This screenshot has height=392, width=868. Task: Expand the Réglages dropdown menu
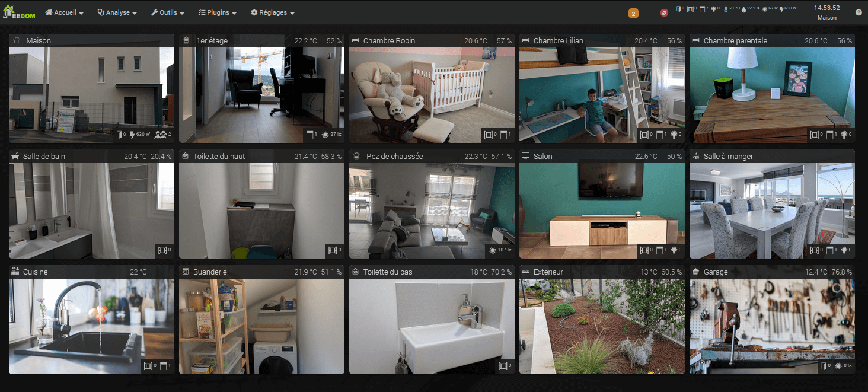pos(273,12)
